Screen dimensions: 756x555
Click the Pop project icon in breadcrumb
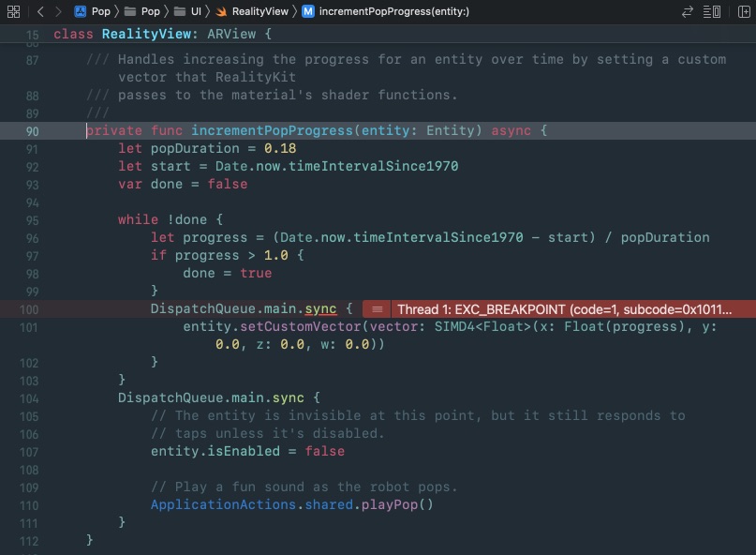[81, 11]
